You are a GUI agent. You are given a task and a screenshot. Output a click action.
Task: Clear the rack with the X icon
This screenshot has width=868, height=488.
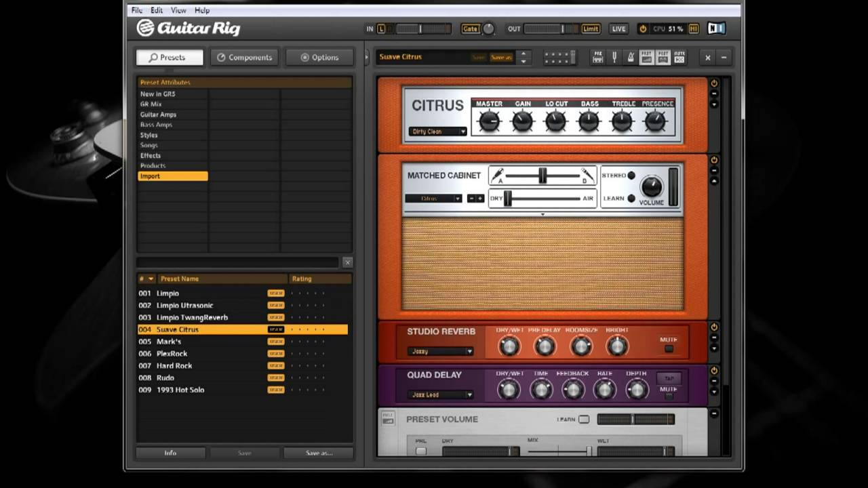click(708, 58)
